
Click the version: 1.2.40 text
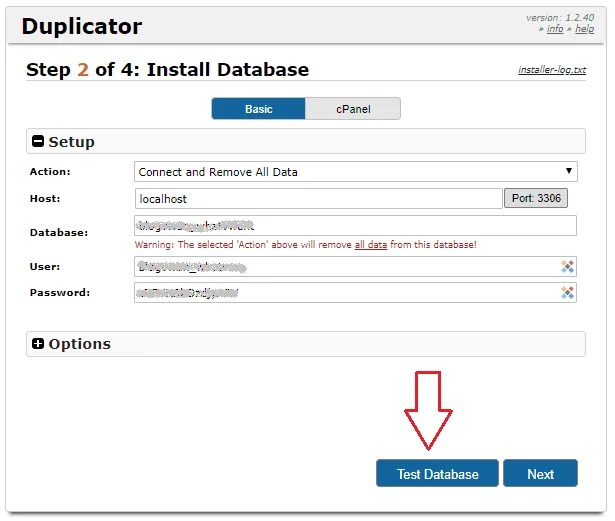tap(560, 18)
